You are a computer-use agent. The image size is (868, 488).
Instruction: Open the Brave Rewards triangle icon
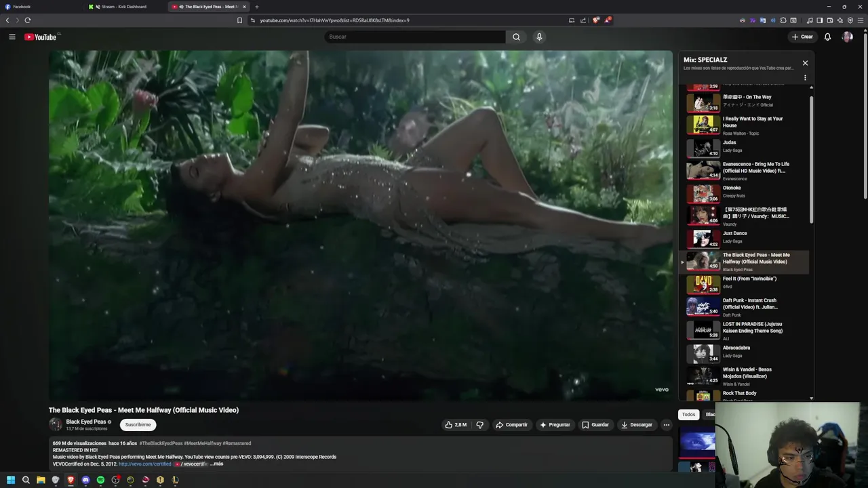tap(608, 20)
